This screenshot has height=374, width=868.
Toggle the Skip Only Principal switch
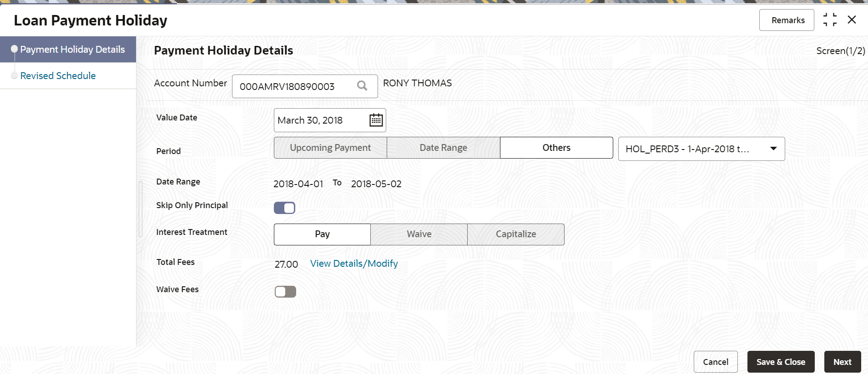pos(284,208)
